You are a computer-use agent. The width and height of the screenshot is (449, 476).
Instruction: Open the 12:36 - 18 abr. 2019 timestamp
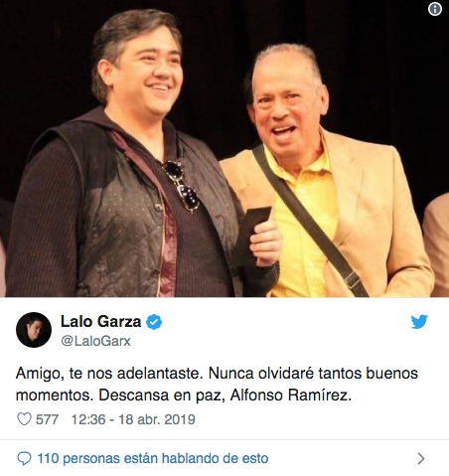[133, 419]
